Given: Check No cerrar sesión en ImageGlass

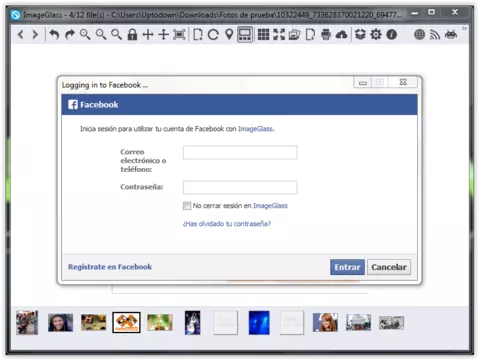Looking at the screenshot, I should pyautogui.click(x=187, y=206).
